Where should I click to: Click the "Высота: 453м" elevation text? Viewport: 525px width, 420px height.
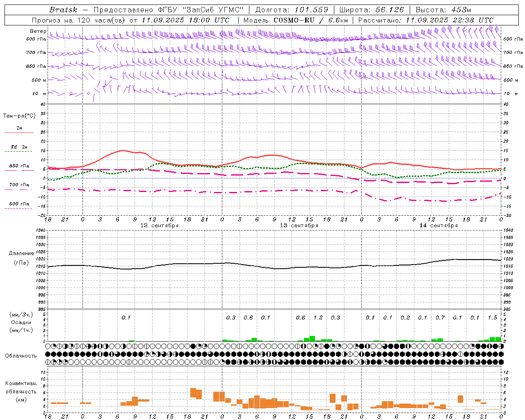coord(443,10)
